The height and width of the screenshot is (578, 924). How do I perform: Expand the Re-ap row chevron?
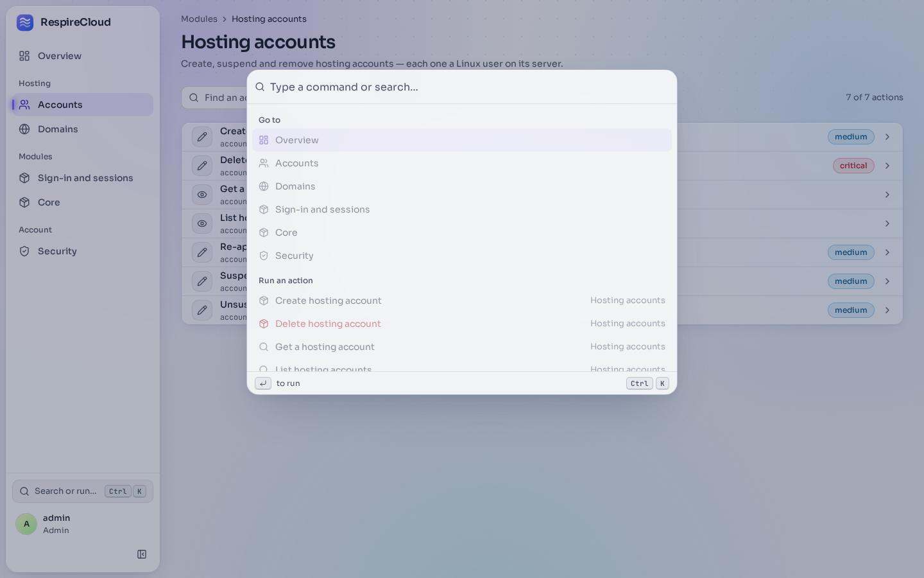(x=887, y=252)
